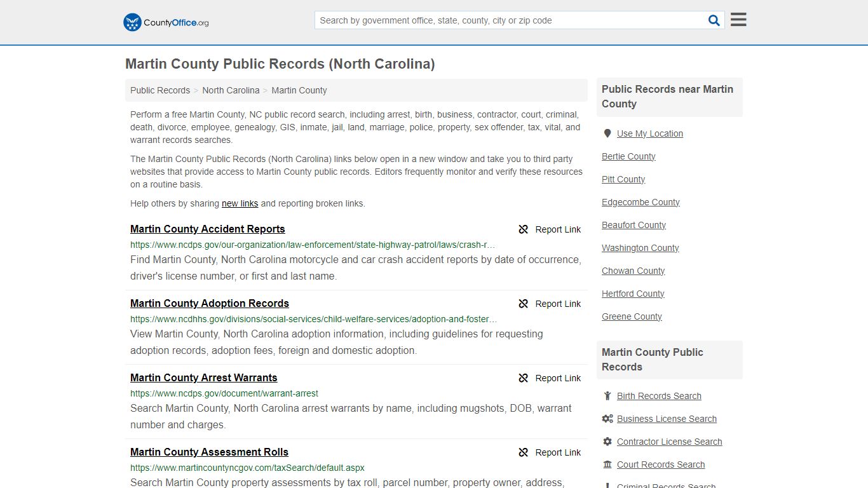Click the Contractor License gear icon
868x488 pixels.
(607, 442)
